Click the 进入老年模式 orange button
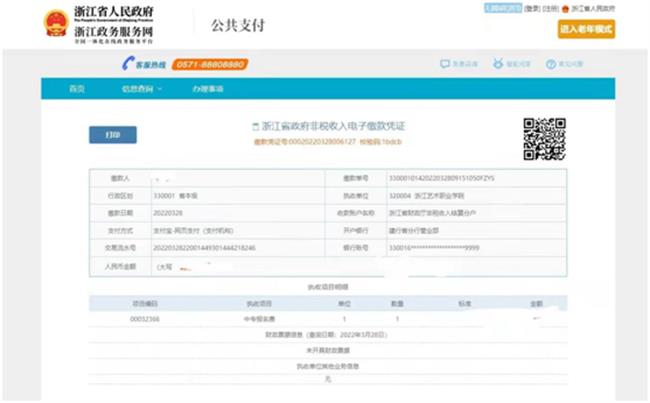 point(586,29)
